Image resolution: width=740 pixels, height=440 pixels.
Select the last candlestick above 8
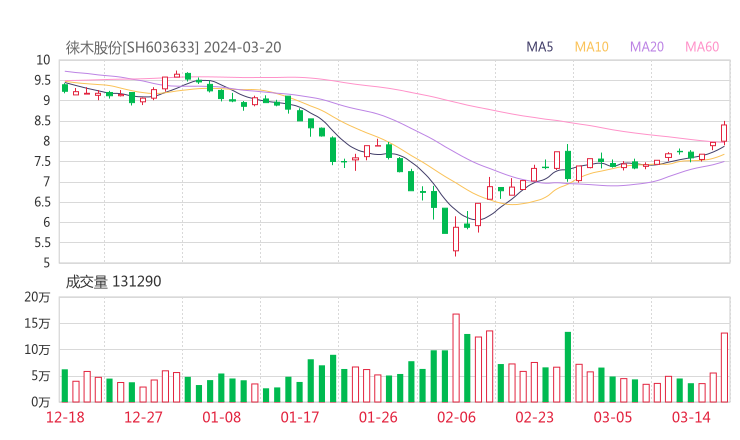[724, 133]
